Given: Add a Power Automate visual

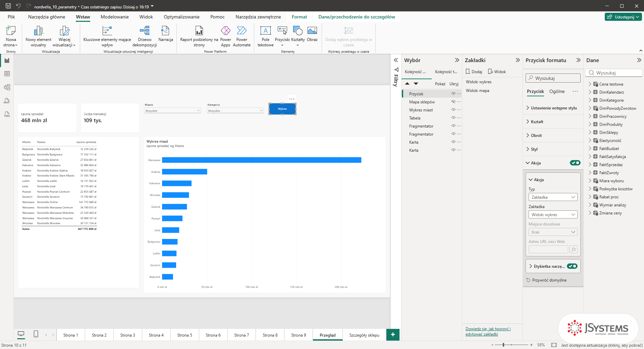Looking at the screenshot, I should point(241,36).
